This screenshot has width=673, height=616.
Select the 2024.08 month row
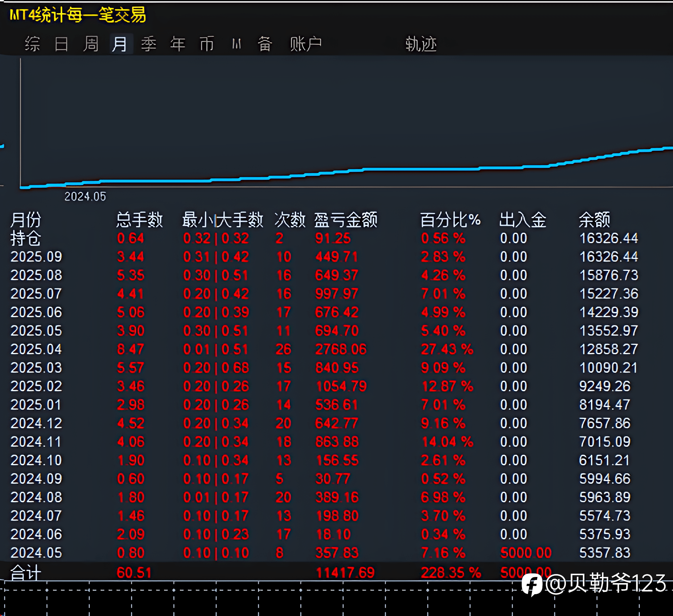tap(324, 497)
